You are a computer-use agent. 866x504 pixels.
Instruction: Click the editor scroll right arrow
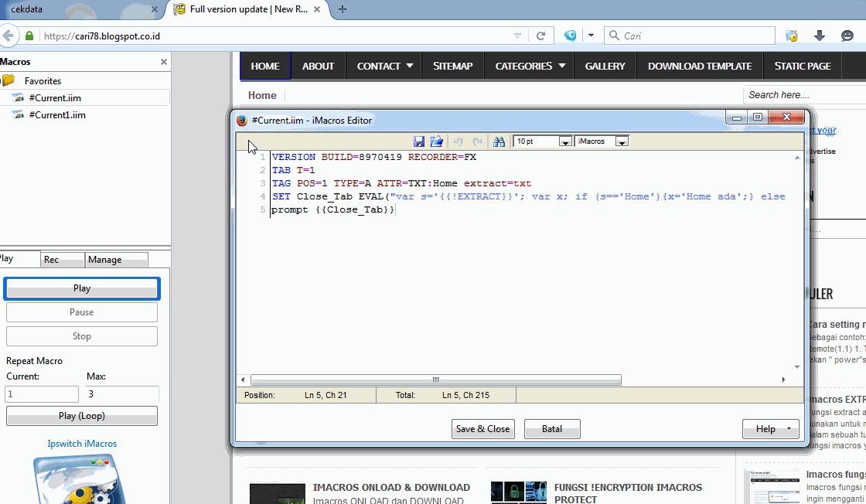pyautogui.click(x=783, y=380)
